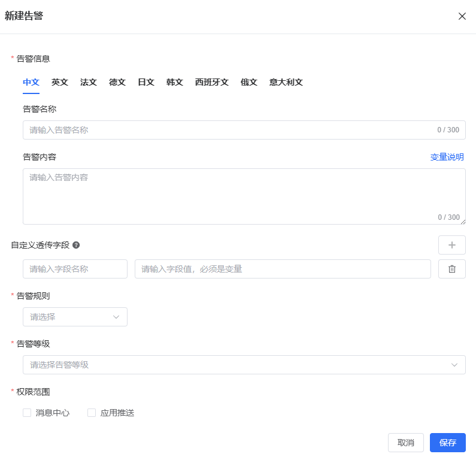476x463 pixels.
Task: Open the 变量说明 link
Action: click(447, 157)
